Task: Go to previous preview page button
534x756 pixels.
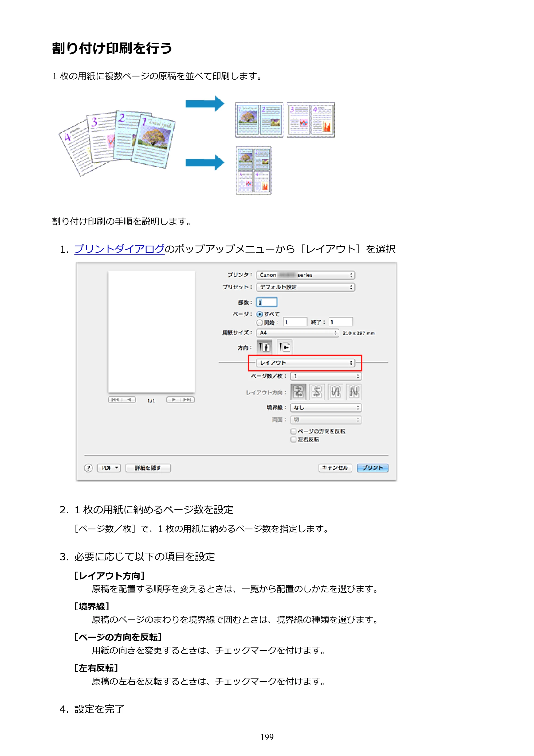Action: (x=129, y=400)
